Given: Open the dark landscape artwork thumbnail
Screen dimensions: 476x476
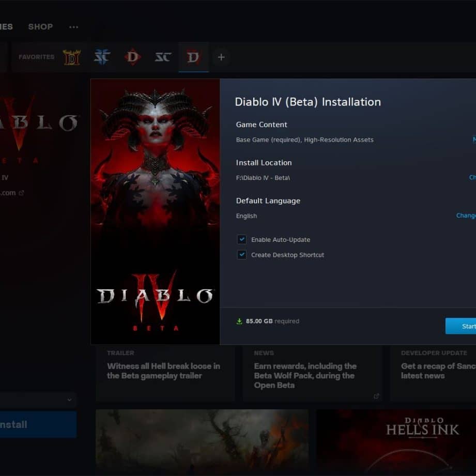Looking at the screenshot, I should tap(202, 442).
